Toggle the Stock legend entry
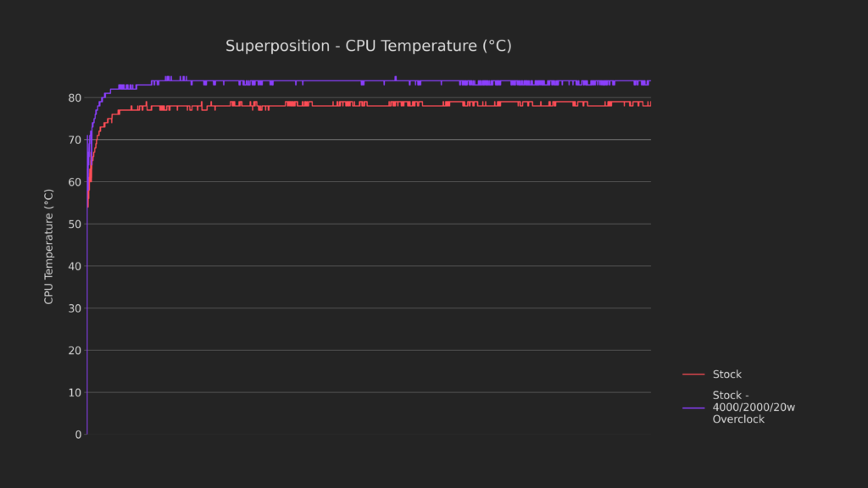This screenshot has width=868, height=488. click(726, 374)
